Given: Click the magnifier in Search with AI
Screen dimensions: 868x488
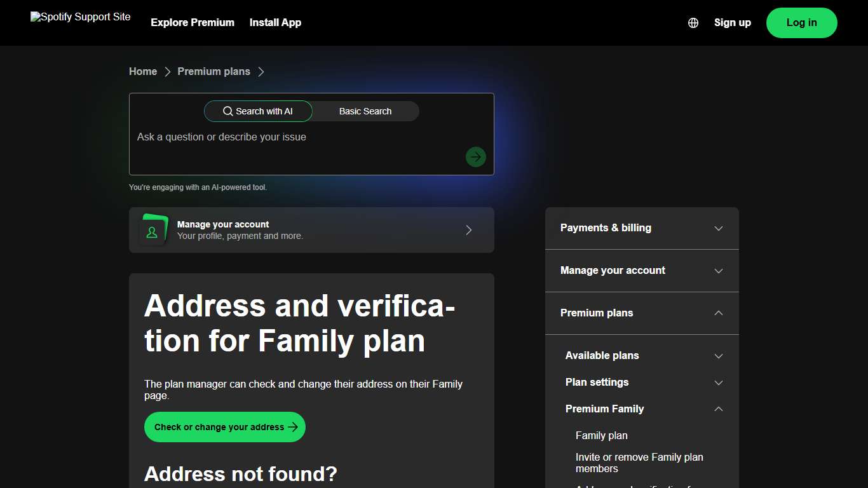Looking at the screenshot, I should (228, 111).
